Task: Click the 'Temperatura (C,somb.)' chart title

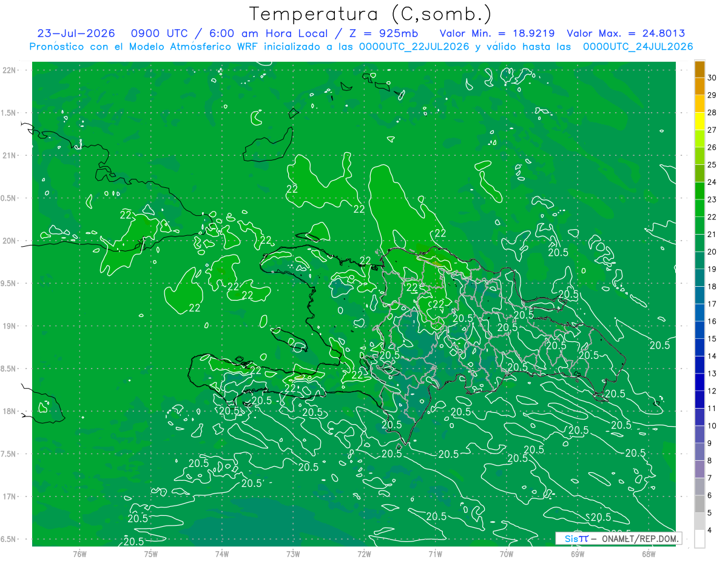Action: 371,14
